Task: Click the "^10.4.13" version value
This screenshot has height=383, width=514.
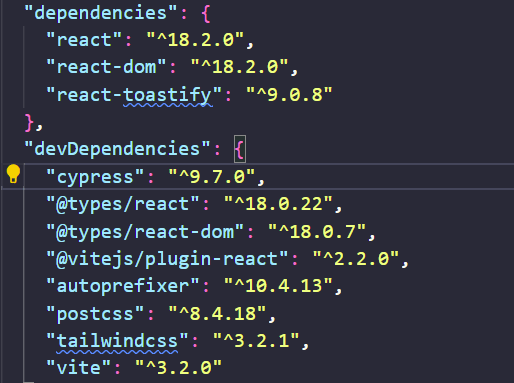Action: pos(278,286)
